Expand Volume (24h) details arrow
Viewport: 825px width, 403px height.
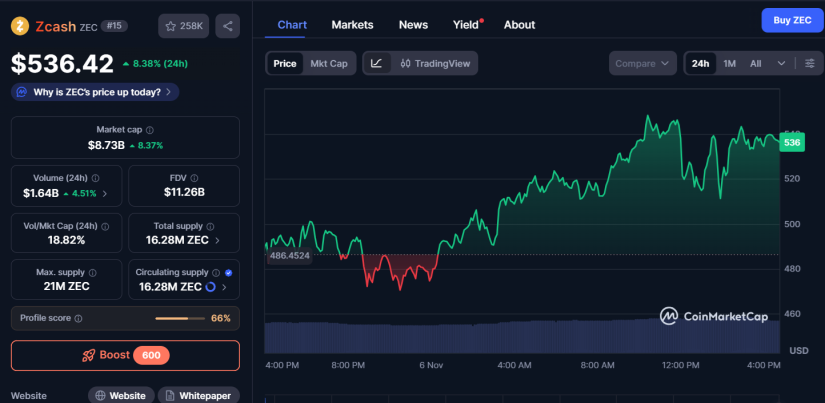pos(106,193)
